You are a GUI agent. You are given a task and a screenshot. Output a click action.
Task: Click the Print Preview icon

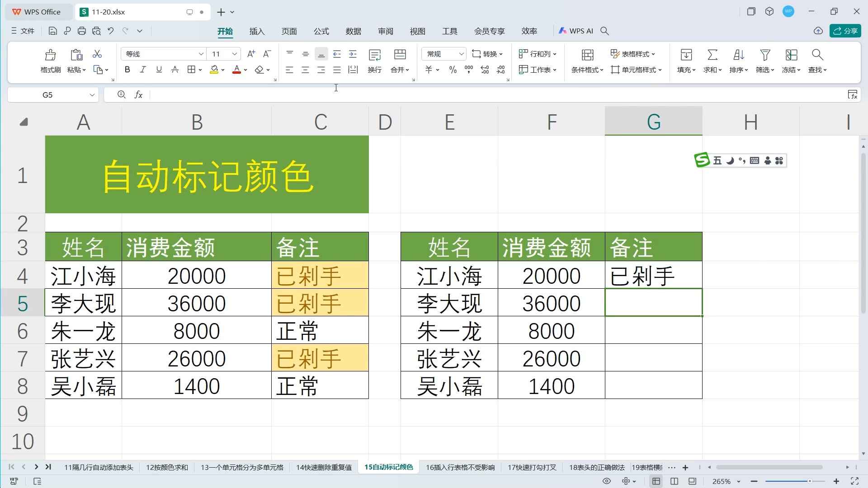tap(96, 31)
